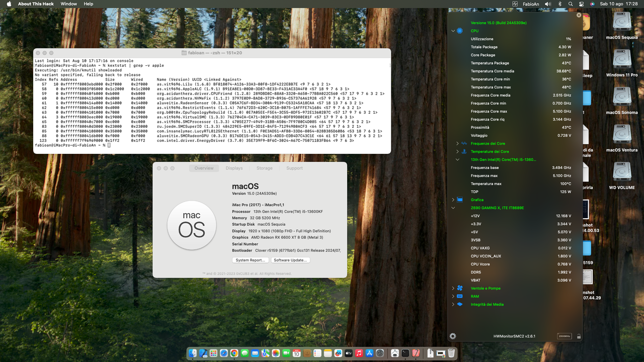Click the FabioAn user name in menu bar
Screen dimensions: 644x362
coord(531,4)
